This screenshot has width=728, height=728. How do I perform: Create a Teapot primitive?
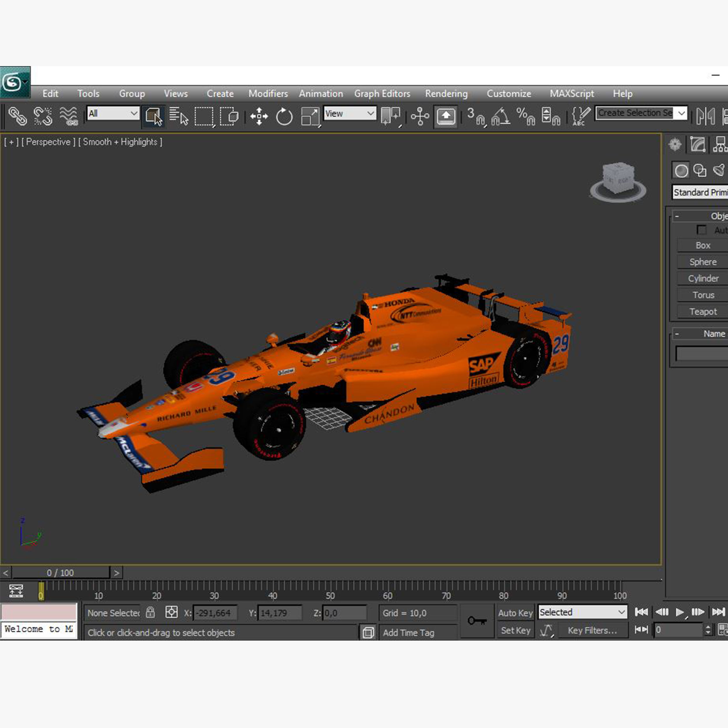703,312
